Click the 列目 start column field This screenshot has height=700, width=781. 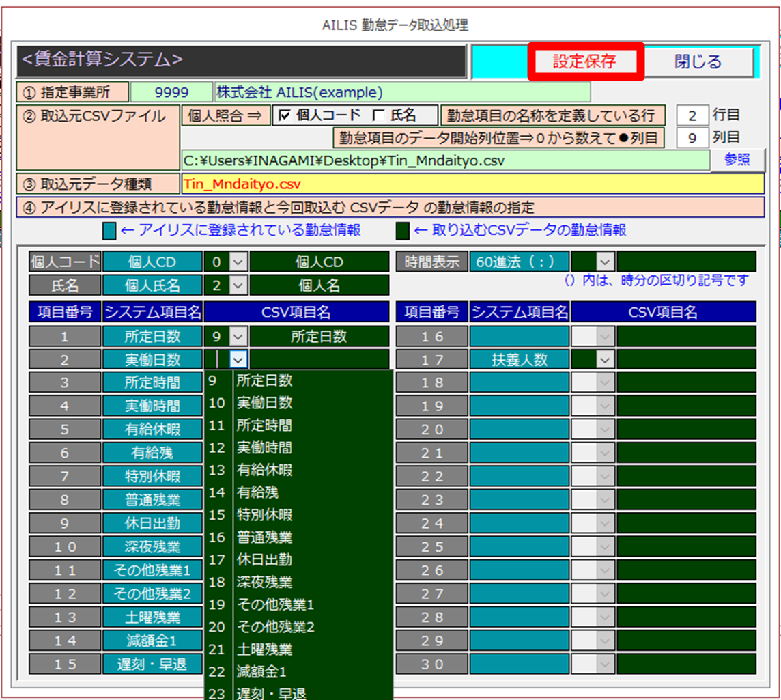pos(692,137)
